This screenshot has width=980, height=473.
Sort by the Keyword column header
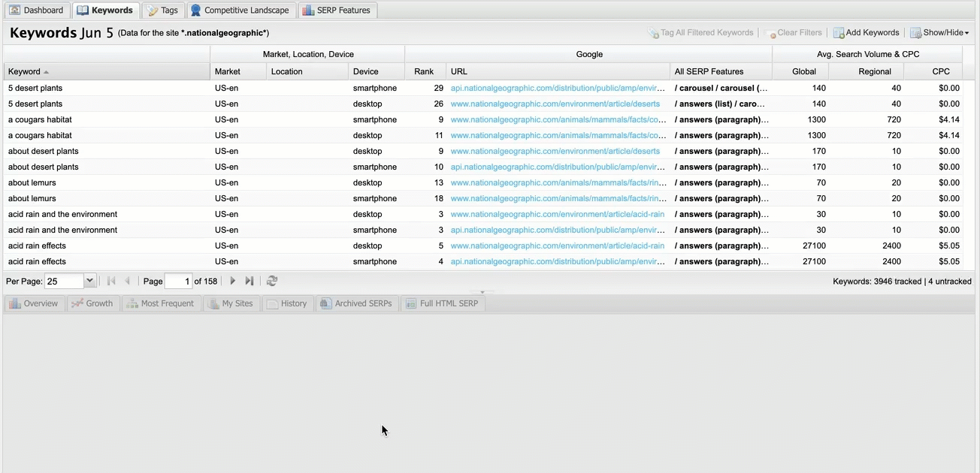pos(25,71)
